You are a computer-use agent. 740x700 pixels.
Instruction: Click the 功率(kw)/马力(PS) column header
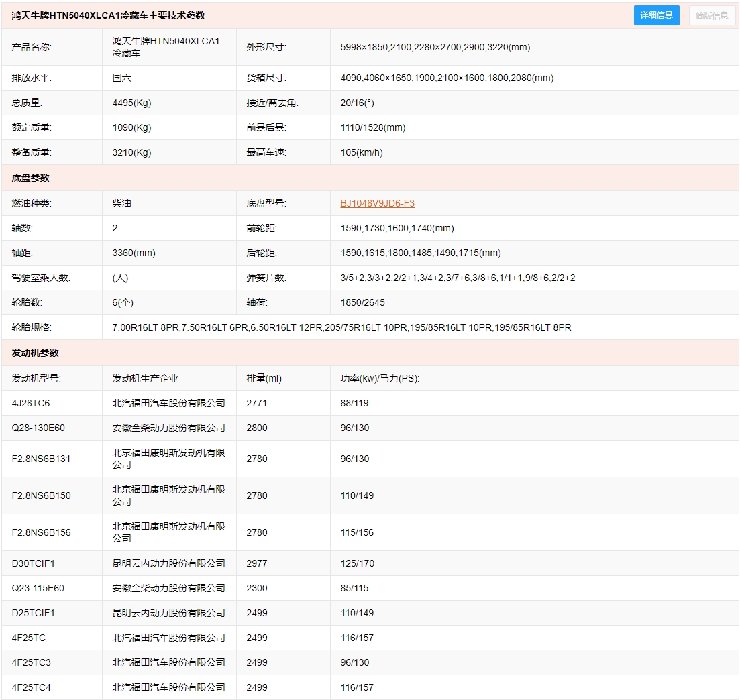point(380,378)
